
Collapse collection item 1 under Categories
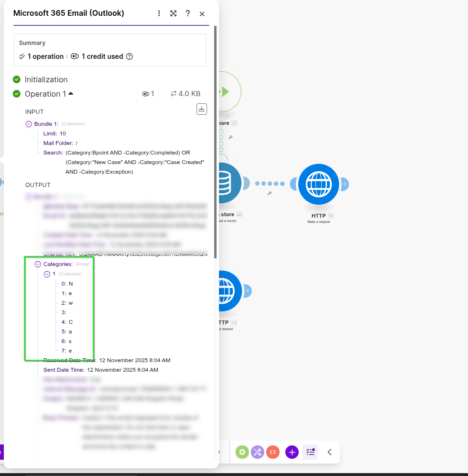tap(47, 274)
